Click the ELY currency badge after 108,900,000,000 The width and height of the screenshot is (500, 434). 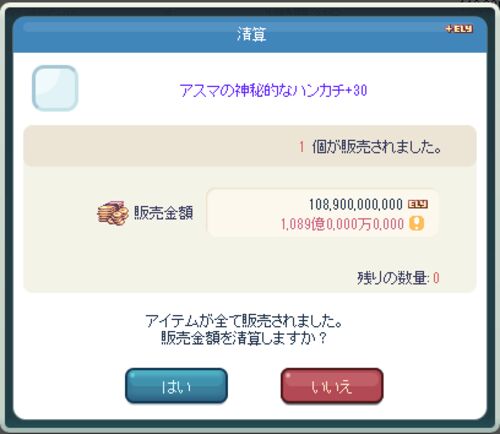click(x=418, y=204)
